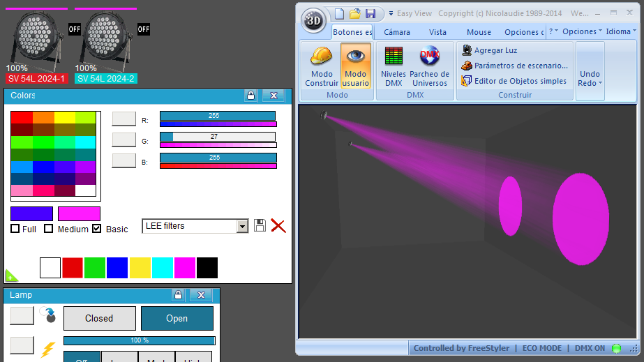The image size is (644, 362).
Task: Click the 3D application orb button
Action: pyautogui.click(x=313, y=20)
